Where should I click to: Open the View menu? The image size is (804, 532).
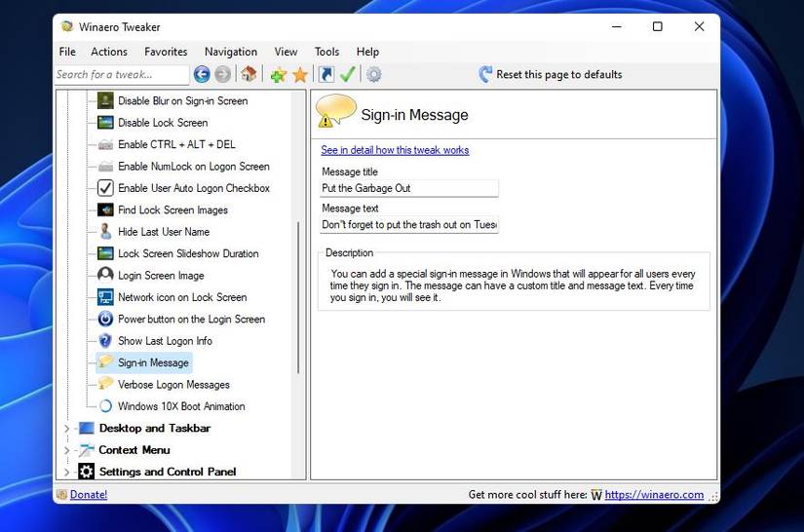point(286,52)
